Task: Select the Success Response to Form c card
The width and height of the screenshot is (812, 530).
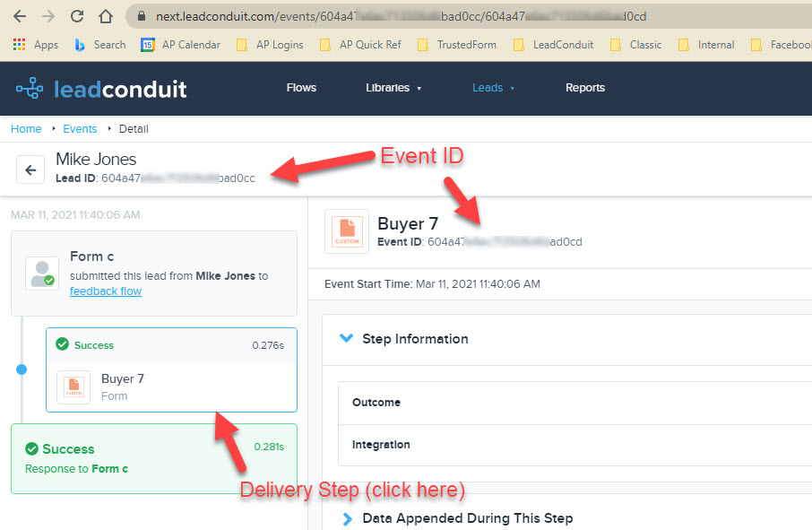Action: click(154, 458)
